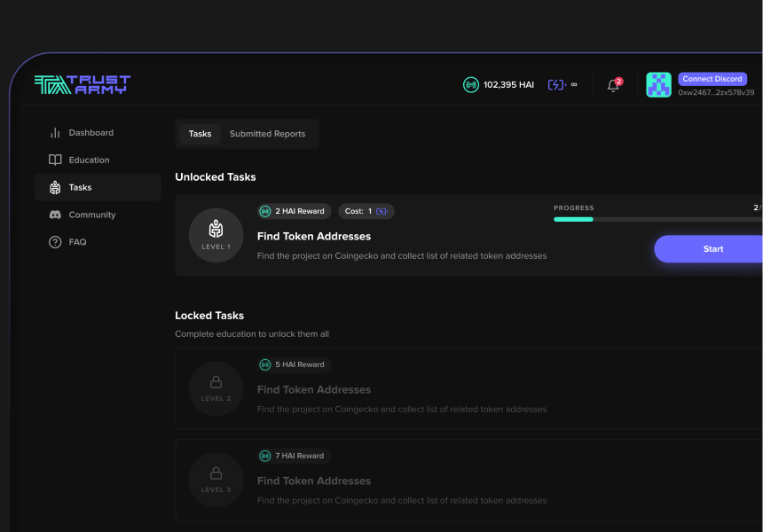Click the 5 HAI Reward chip
This screenshot has width=763, height=532.
294,364
